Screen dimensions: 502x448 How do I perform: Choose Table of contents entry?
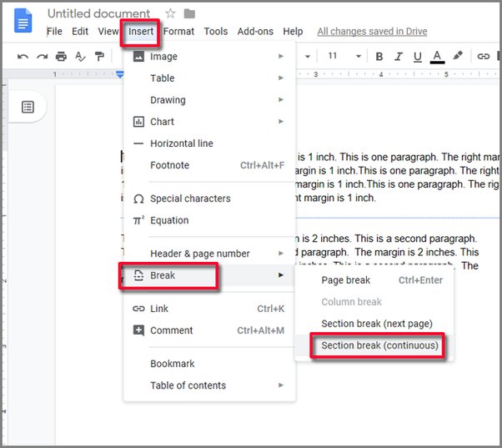[209, 385]
